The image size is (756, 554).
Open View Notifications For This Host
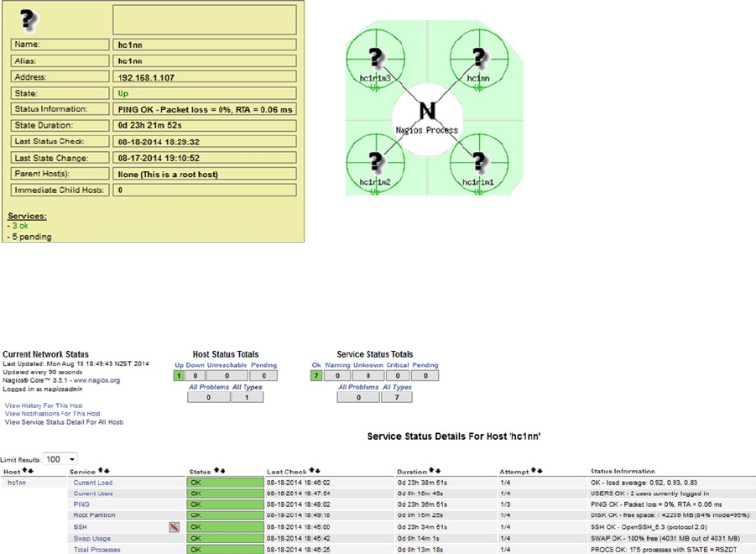tap(53, 414)
